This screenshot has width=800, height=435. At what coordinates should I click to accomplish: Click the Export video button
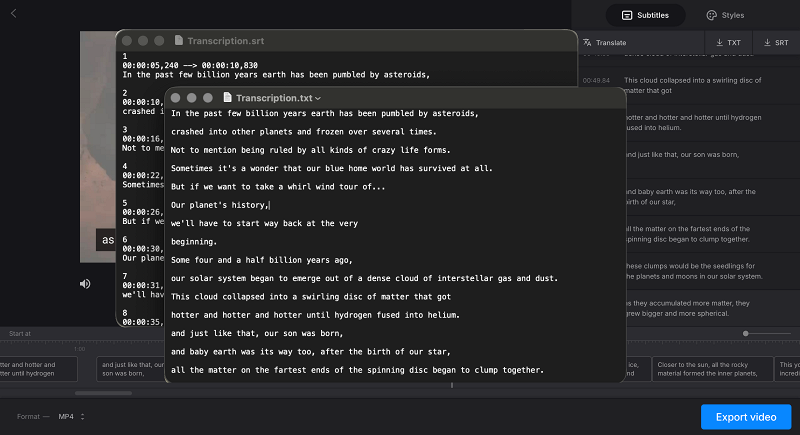[x=746, y=416]
